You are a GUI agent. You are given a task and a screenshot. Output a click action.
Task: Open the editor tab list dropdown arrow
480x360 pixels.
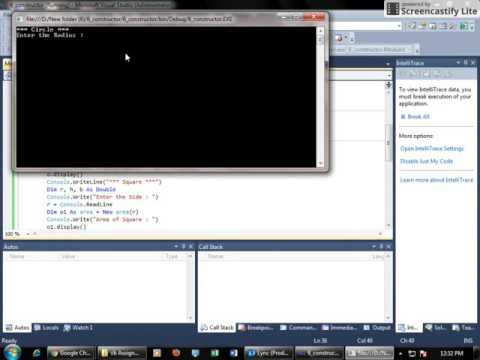pos(388,63)
